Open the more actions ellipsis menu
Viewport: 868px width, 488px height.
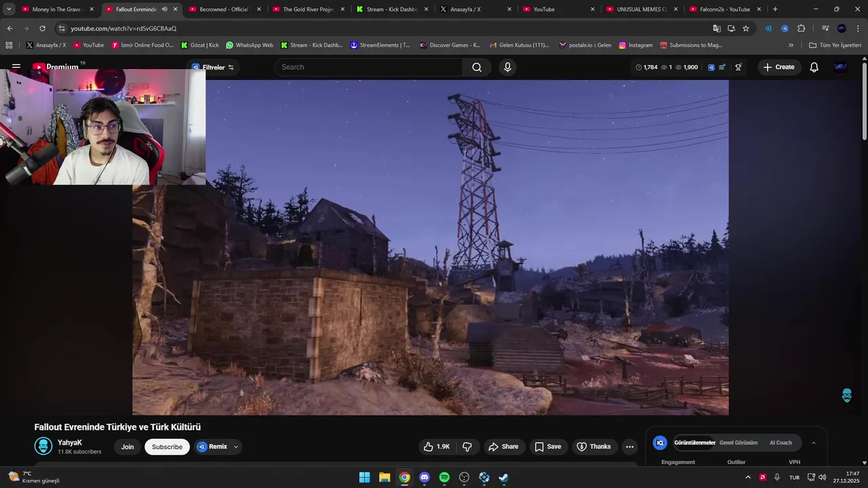(x=629, y=447)
